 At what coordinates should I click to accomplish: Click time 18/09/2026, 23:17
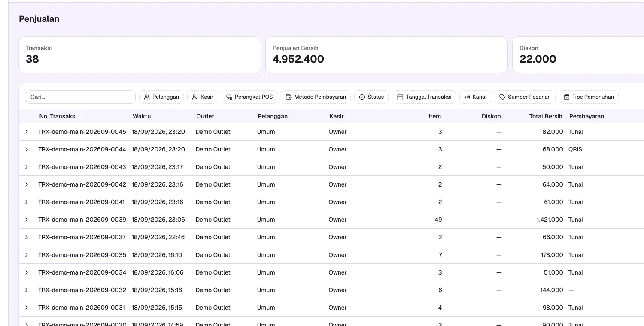[158, 167]
